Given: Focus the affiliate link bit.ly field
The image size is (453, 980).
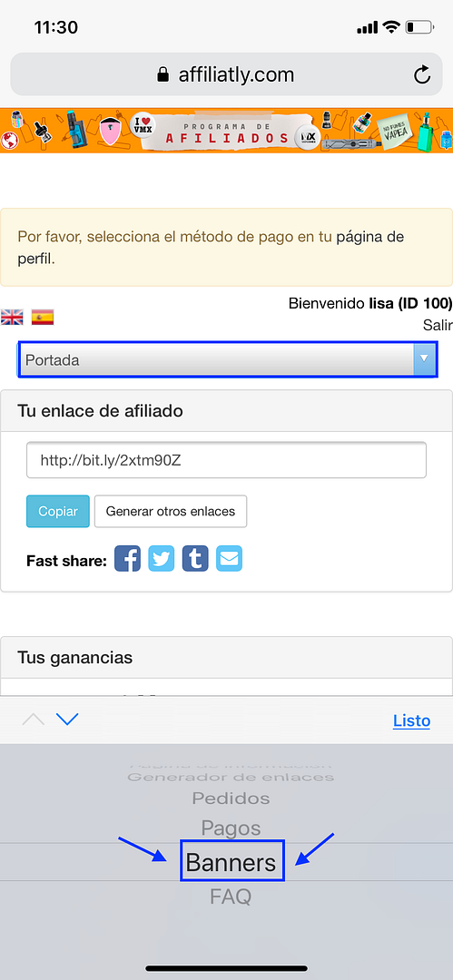Looking at the screenshot, I should point(227,461).
